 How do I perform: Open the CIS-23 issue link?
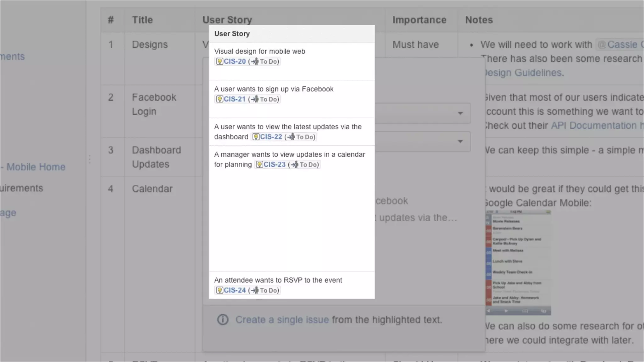point(274,165)
